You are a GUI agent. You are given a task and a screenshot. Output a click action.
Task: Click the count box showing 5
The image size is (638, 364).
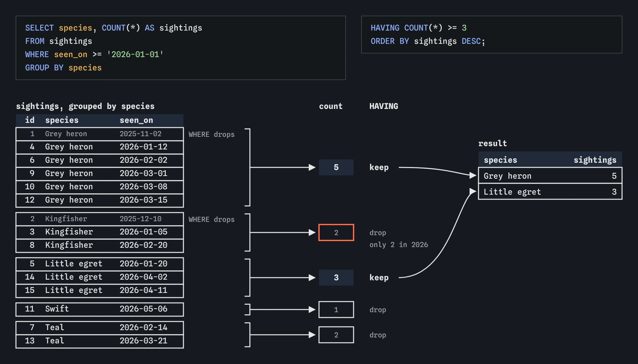point(336,167)
